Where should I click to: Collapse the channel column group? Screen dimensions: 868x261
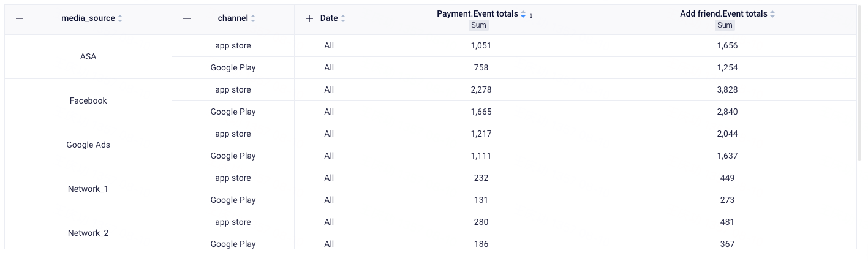pyautogui.click(x=187, y=18)
